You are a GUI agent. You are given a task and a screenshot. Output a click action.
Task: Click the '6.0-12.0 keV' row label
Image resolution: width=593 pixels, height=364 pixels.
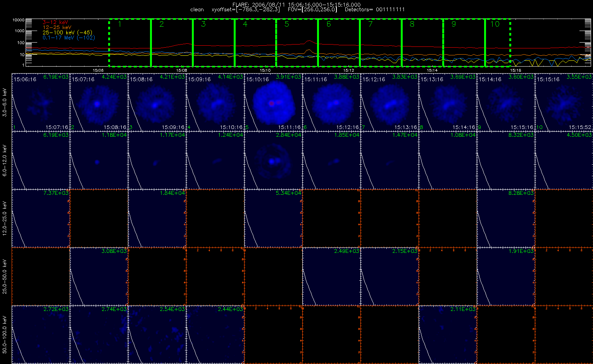[x=5, y=160]
